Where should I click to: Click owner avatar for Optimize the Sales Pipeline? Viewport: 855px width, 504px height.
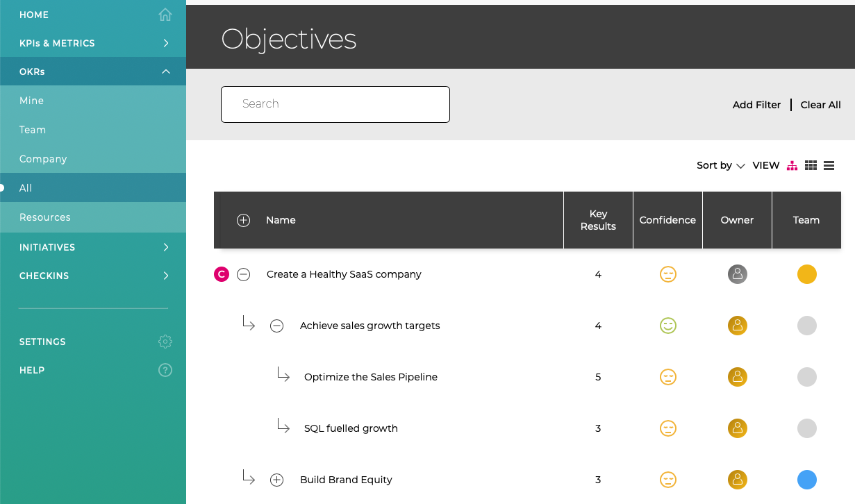click(737, 377)
